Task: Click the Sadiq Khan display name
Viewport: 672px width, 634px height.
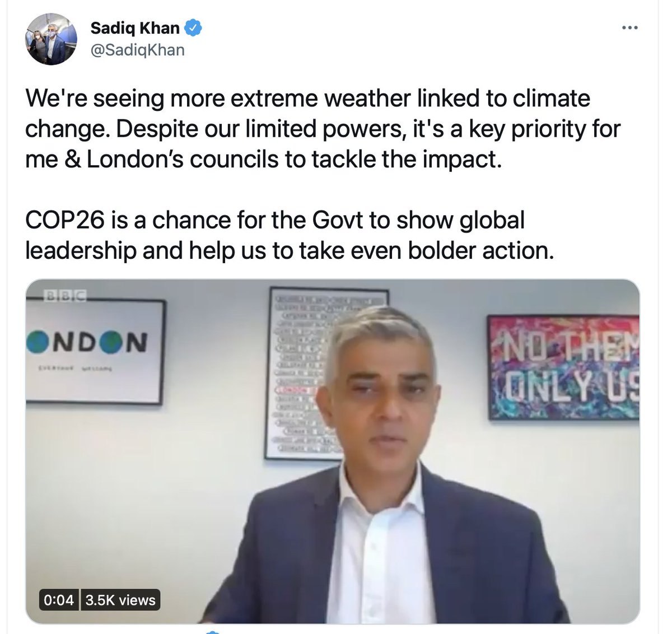Action: pyautogui.click(x=135, y=27)
